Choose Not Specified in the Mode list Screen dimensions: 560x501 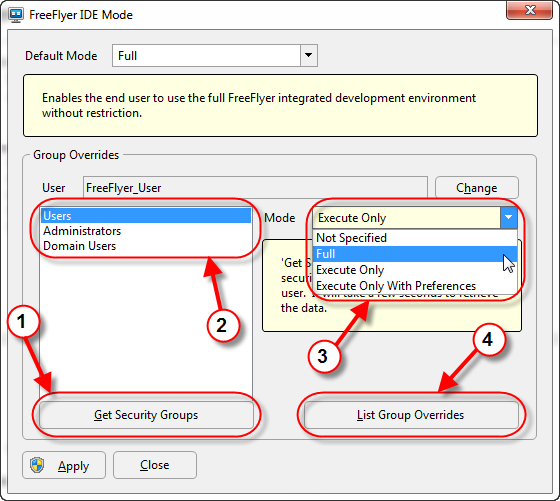click(415, 238)
